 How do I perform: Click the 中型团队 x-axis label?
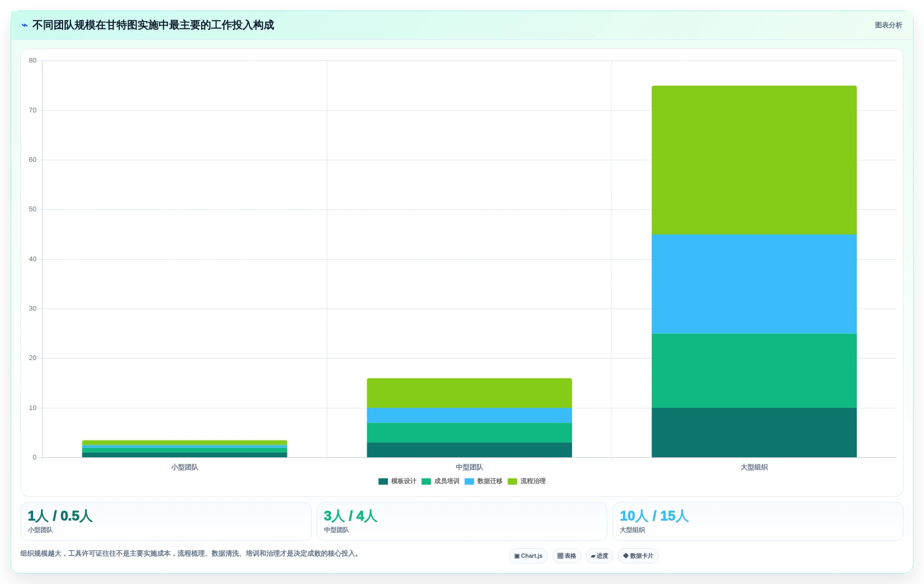click(x=469, y=467)
